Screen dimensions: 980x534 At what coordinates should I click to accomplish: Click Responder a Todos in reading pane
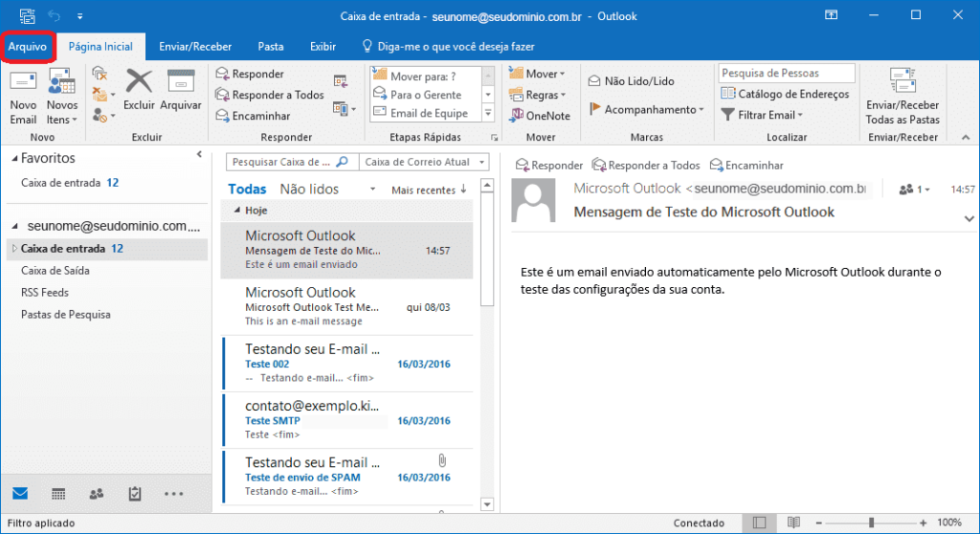[646, 165]
